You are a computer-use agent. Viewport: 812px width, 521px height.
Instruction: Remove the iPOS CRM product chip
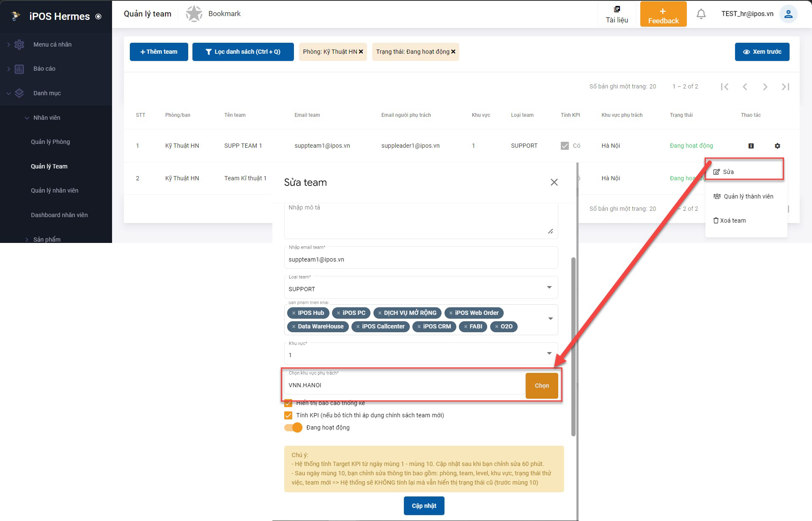[x=419, y=327]
